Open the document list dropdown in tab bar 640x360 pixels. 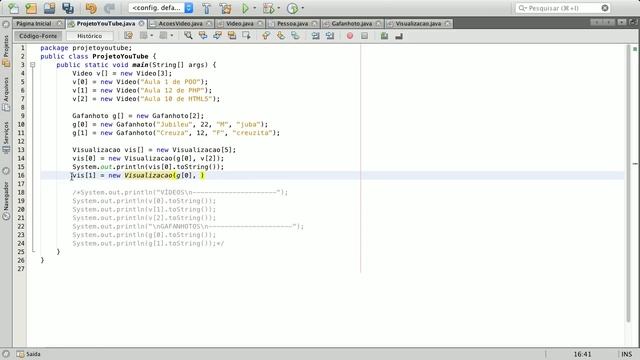tap(621, 22)
